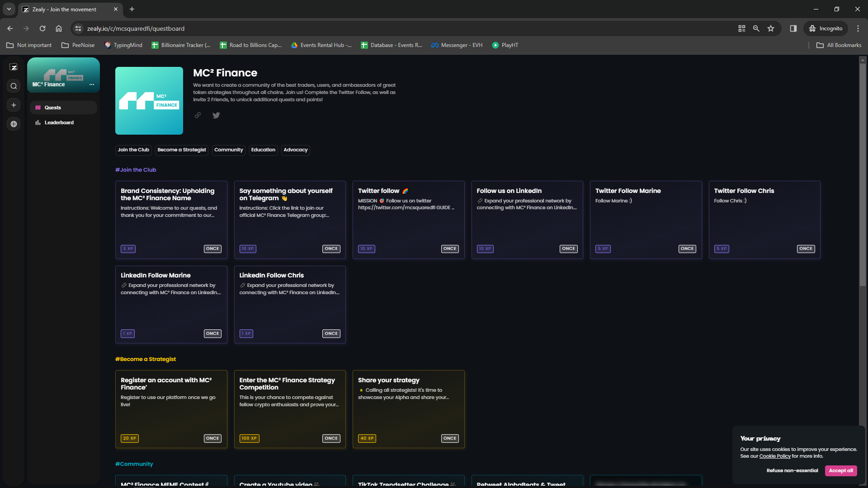Open Share your strategy quest
Viewport: 868px width, 488px height.
(408, 409)
